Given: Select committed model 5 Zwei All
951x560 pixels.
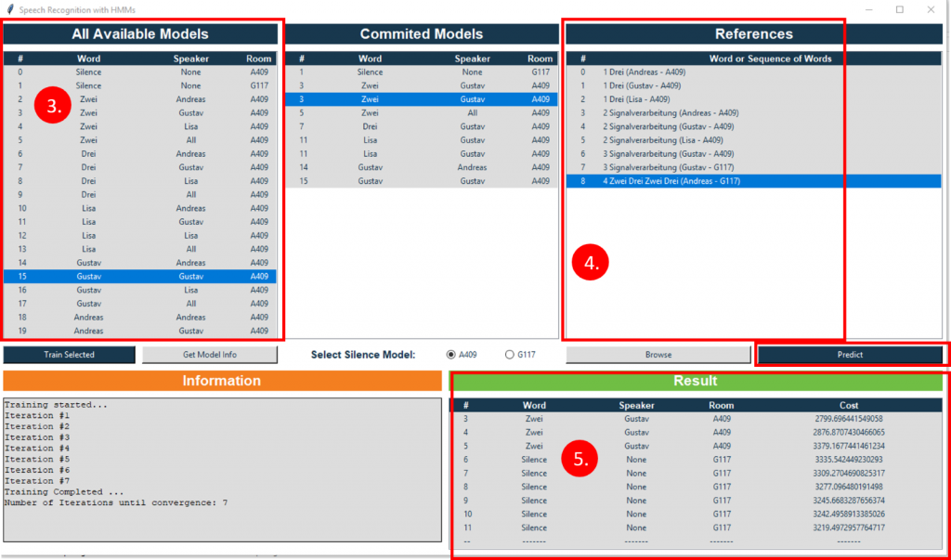Looking at the screenshot, I should tap(422, 113).
